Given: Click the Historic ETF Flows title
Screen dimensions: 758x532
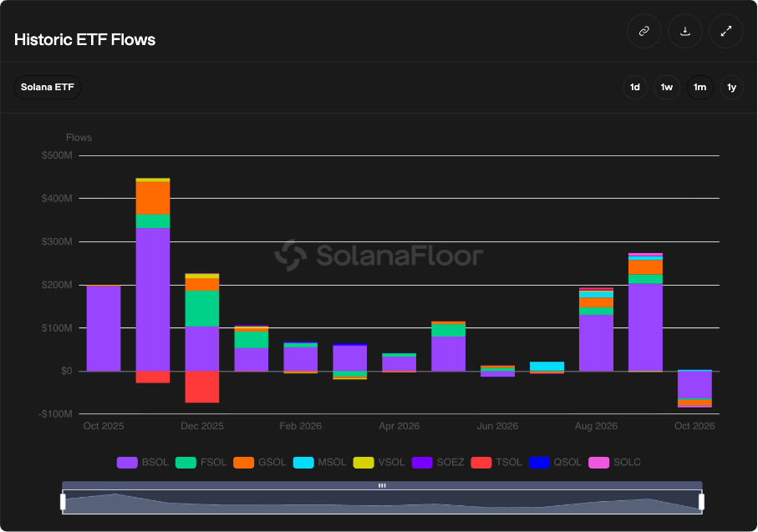Looking at the screenshot, I should tap(84, 39).
